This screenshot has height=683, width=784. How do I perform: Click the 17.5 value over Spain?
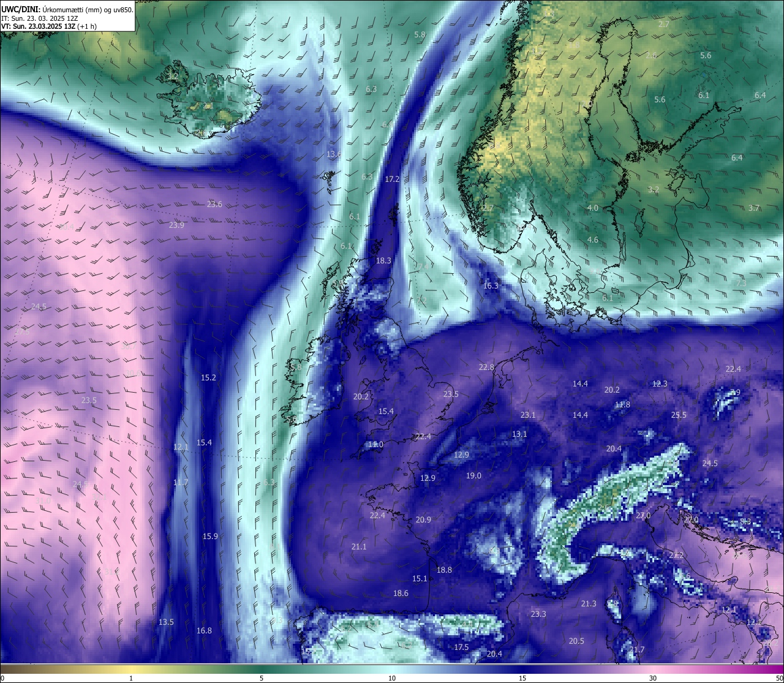tap(461, 647)
